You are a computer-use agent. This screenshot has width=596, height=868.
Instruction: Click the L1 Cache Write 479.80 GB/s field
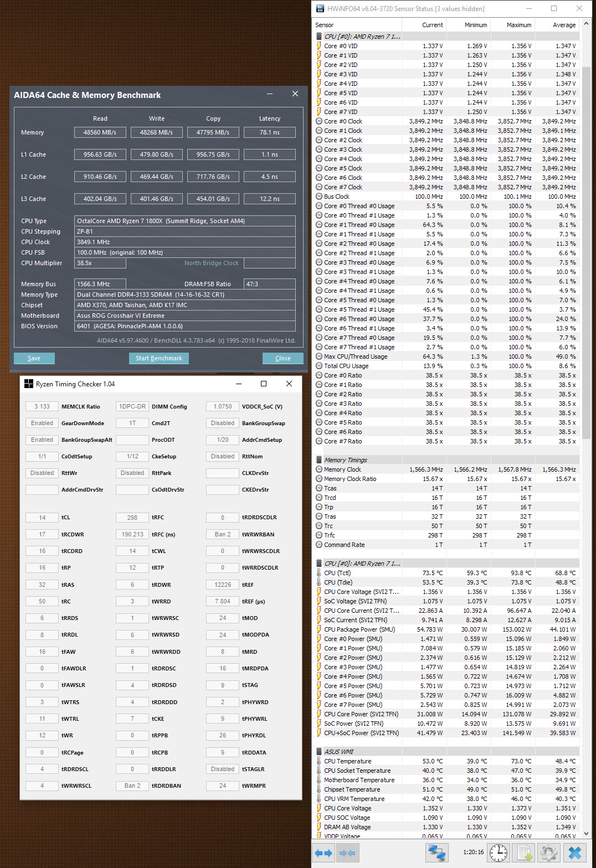(x=157, y=154)
